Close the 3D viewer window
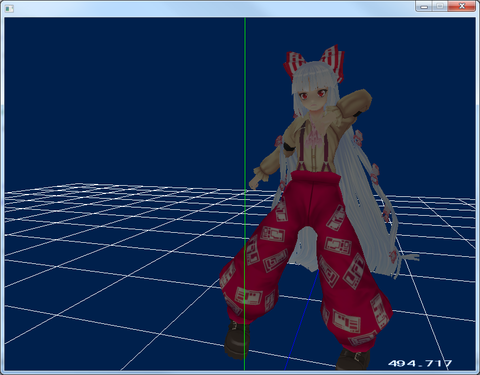Screen dimensions: 480x375 pos(462,6)
